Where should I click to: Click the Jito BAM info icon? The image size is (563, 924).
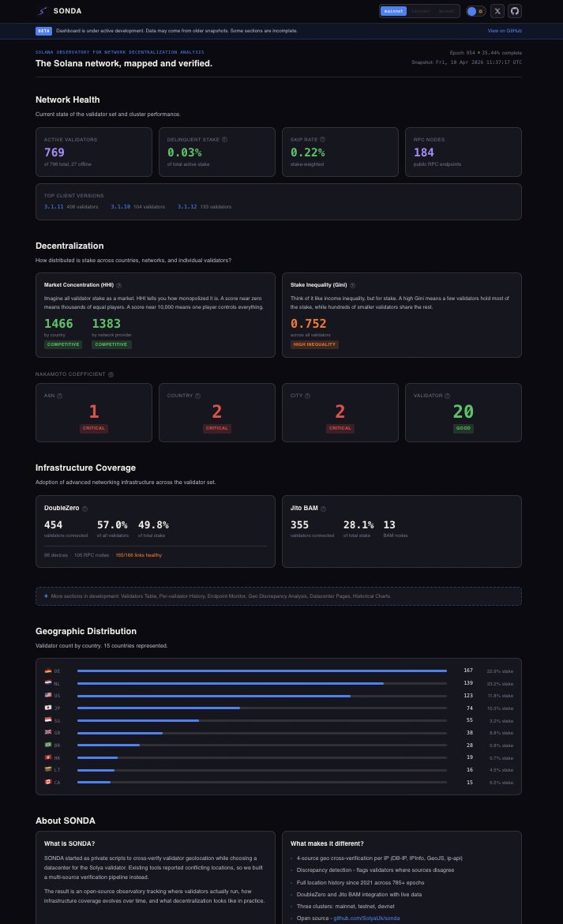click(323, 509)
